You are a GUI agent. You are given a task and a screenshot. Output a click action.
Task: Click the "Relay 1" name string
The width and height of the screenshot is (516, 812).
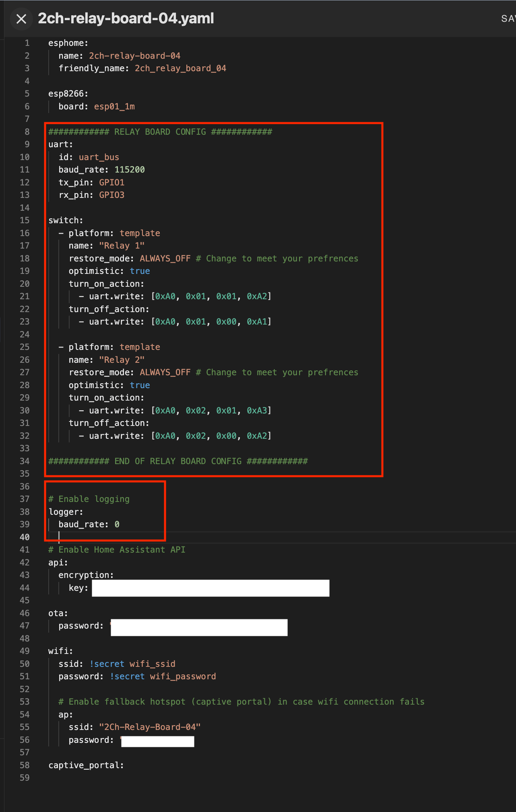click(x=122, y=246)
